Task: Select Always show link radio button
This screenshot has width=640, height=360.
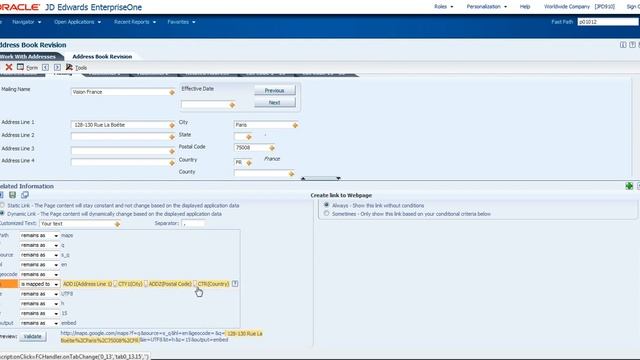Action: point(326,205)
